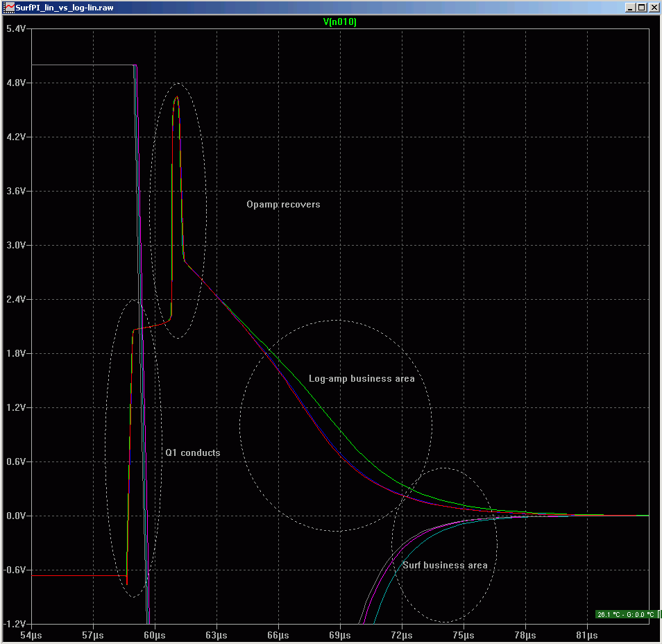
Task: Click the 2.4V vertical axis label
Action: [x=16, y=299]
